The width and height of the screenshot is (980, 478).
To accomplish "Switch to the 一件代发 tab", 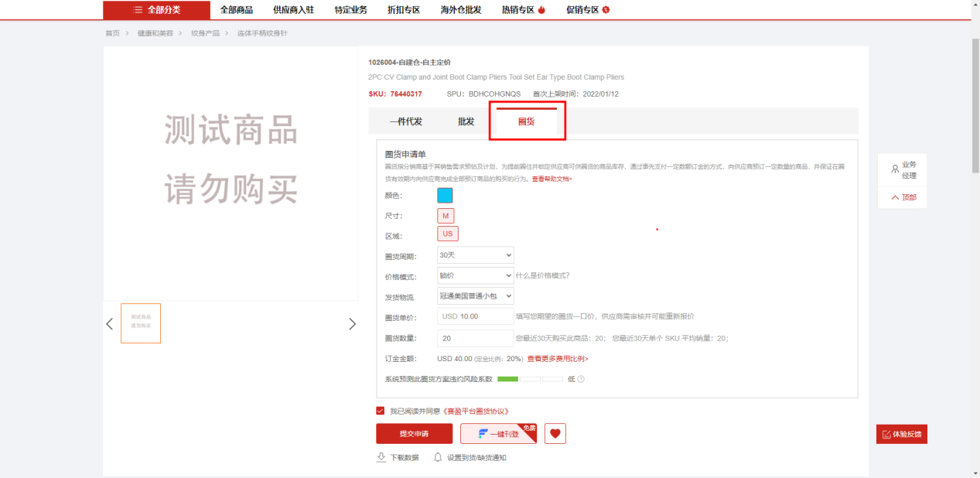I will [x=405, y=121].
